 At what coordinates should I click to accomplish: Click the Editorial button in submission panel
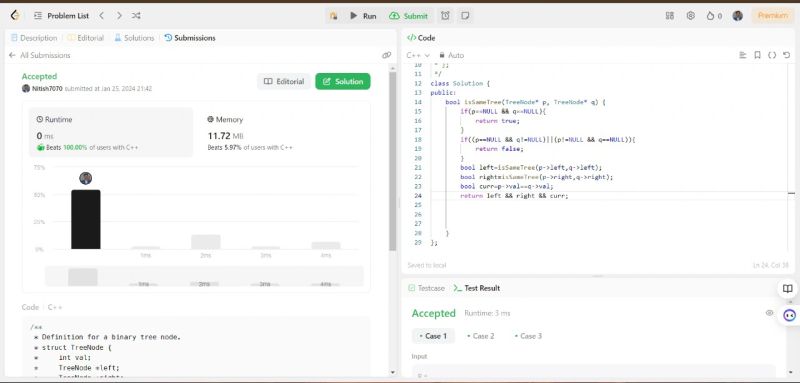coord(284,82)
